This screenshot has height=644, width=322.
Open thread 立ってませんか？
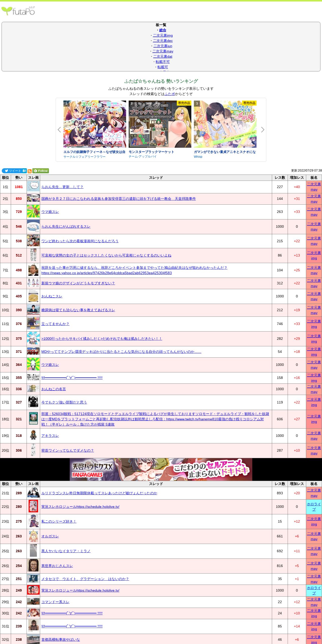pos(55,324)
